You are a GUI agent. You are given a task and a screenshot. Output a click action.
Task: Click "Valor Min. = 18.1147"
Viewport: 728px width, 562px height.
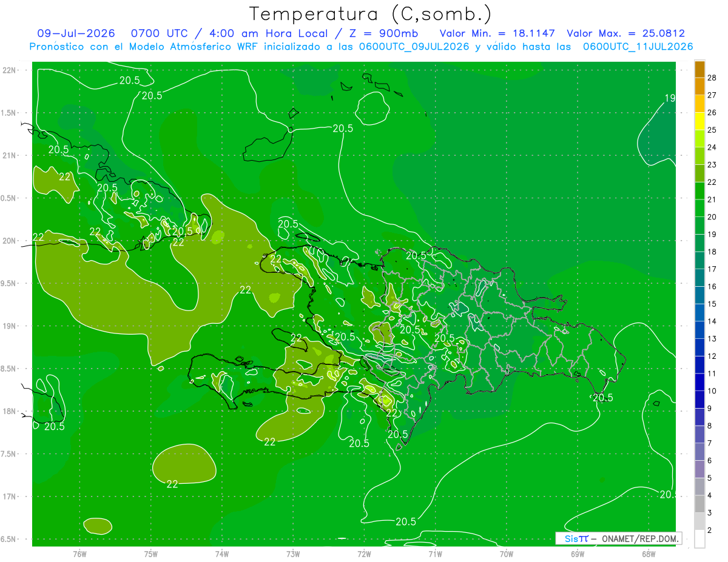pyautogui.click(x=497, y=33)
